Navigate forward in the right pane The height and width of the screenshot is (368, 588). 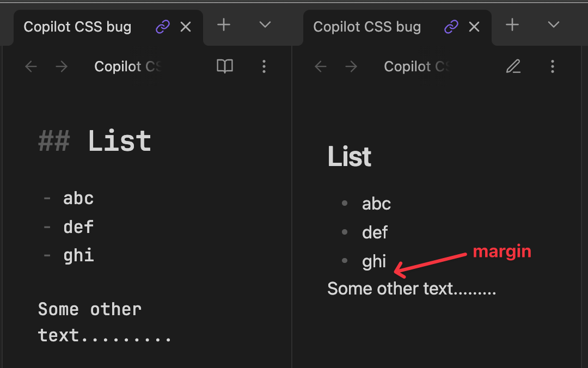tap(351, 66)
